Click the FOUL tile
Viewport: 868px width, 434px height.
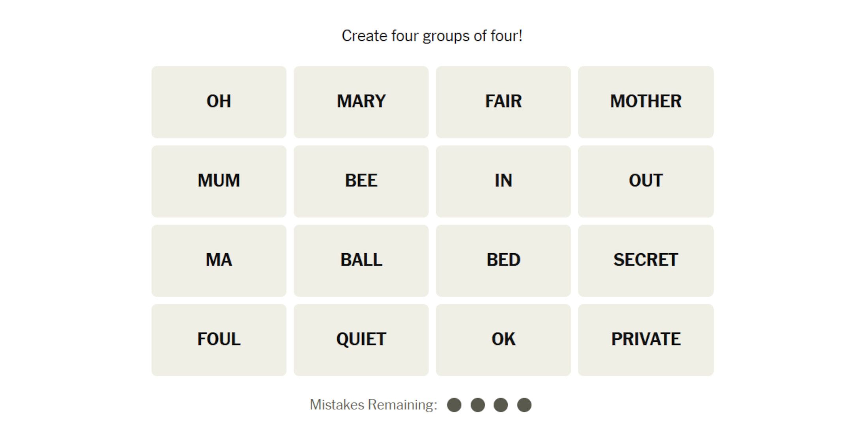click(x=219, y=340)
